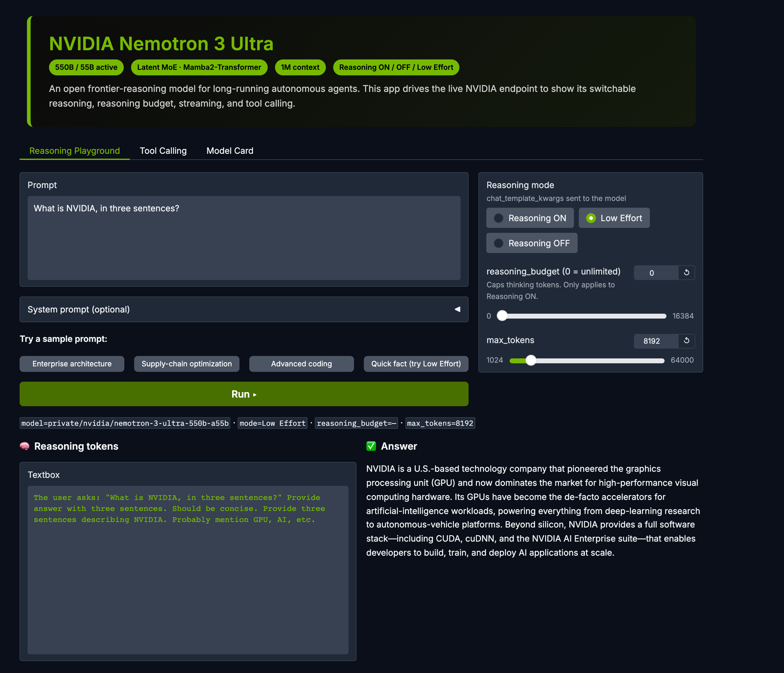Click the reasoning_budget=— status tag

pyautogui.click(x=356, y=423)
